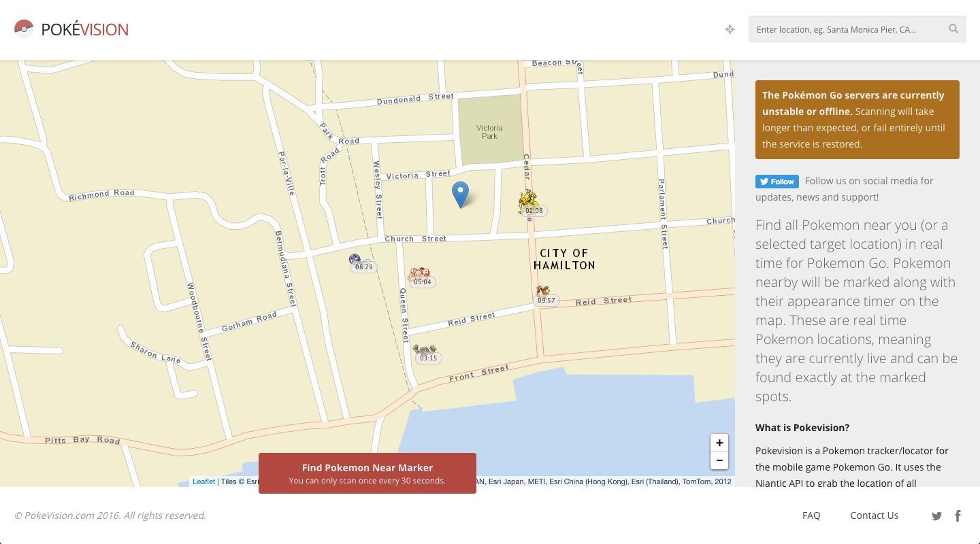Click the copyright PokeVision.com 2016 text

(x=110, y=515)
